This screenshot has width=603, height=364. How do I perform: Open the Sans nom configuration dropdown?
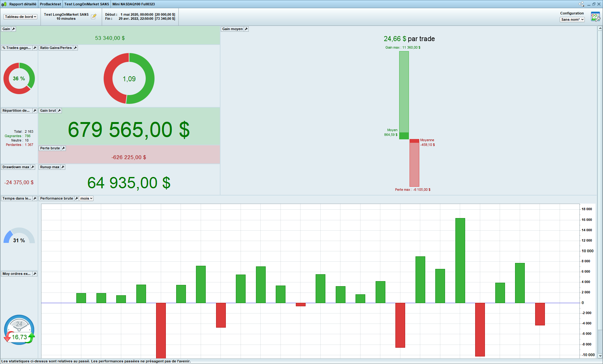[572, 19]
